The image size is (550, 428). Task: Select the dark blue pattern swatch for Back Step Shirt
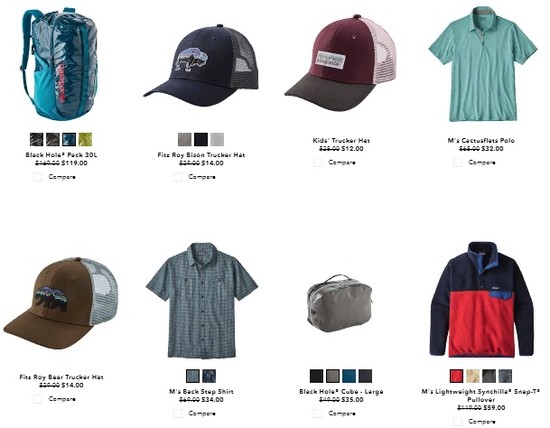[209, 376]
